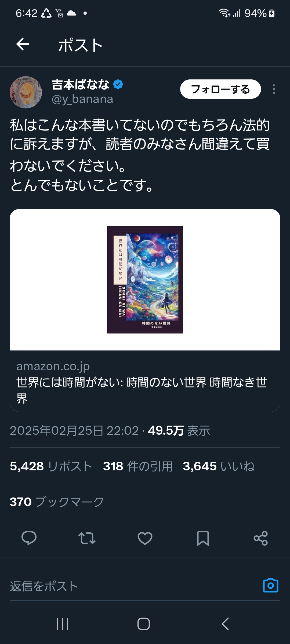Open the three-dot post options menu
Screen dimensions: 290x644
(x=274, y=89)
